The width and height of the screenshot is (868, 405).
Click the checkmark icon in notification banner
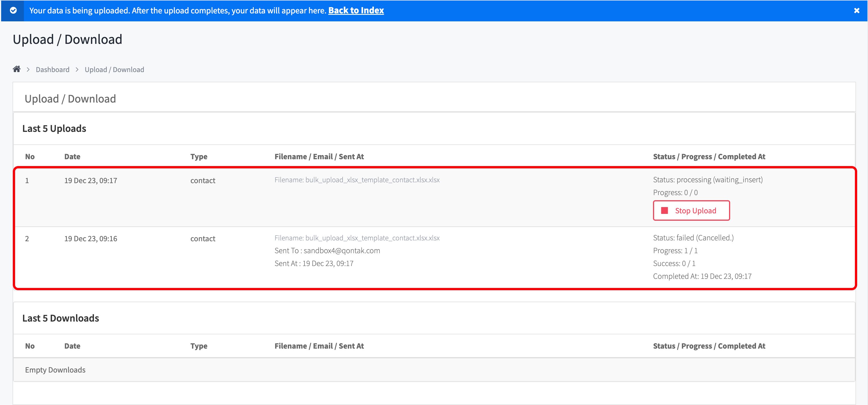pyautogui.click(x=13, y=11)
